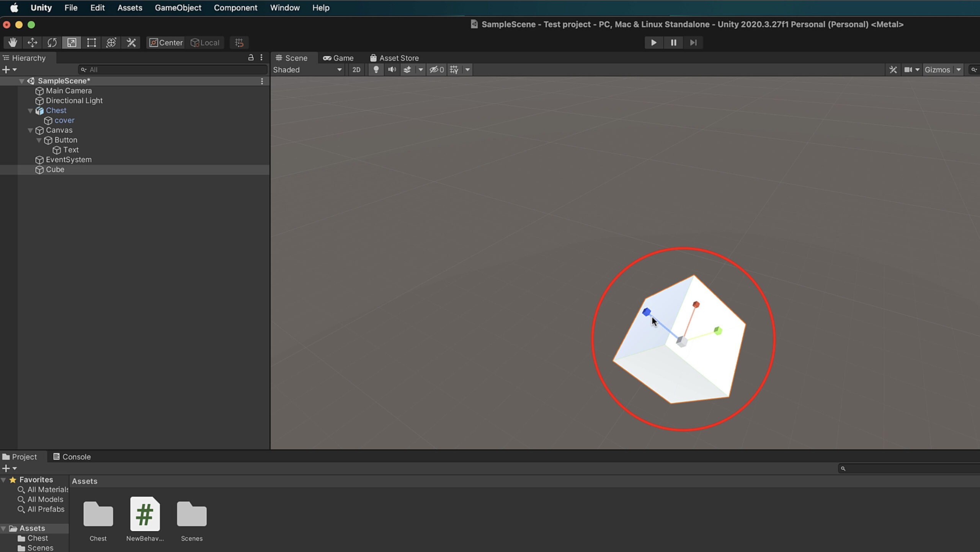Screen dimensions: 980x552
Task: Toggle 2D scene view mode
Action: 356,70
